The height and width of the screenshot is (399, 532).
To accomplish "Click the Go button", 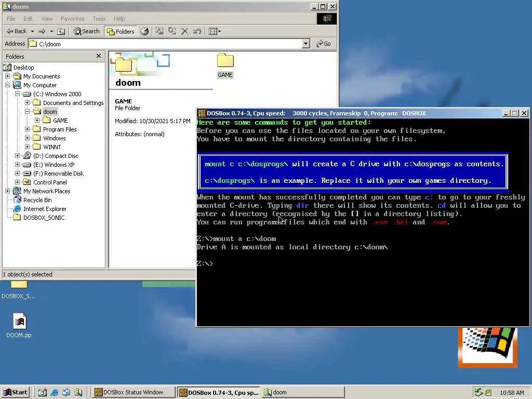I will coord(324,44).
